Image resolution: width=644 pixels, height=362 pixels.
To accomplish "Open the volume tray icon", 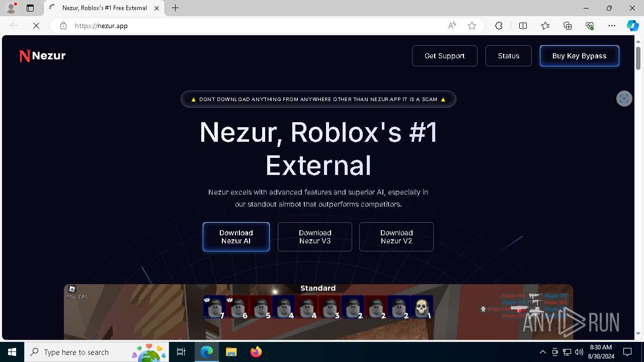I will (x=579, y=352).
